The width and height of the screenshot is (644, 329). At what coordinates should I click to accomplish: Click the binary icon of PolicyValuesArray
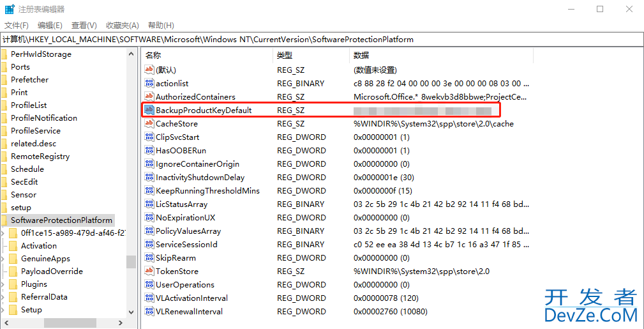[x=149, y=231]
